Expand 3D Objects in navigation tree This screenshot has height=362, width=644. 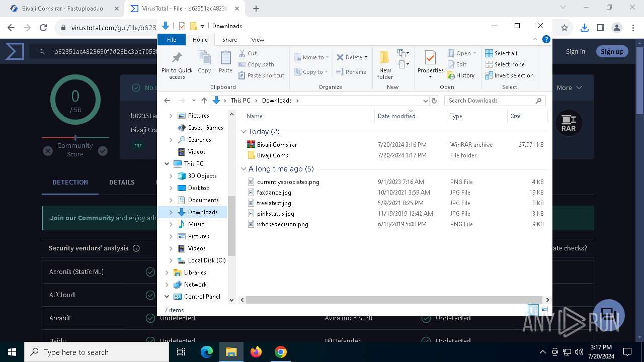click(171, 176)
